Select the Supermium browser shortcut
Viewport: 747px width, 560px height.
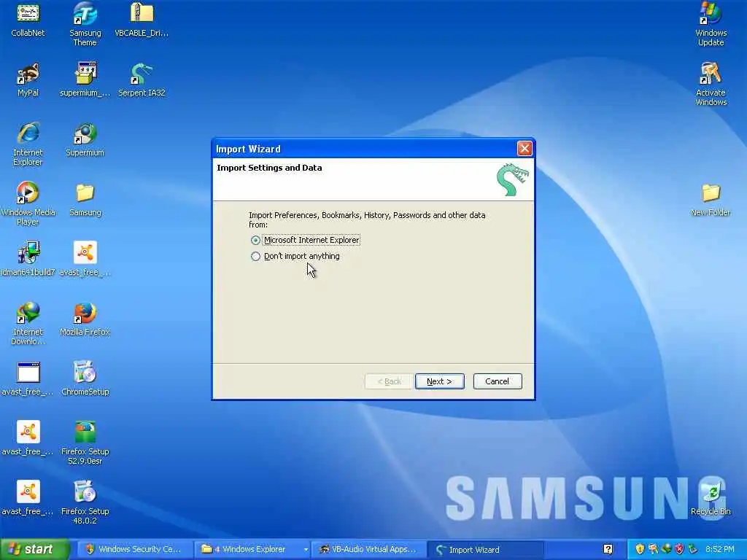[85, 139]
